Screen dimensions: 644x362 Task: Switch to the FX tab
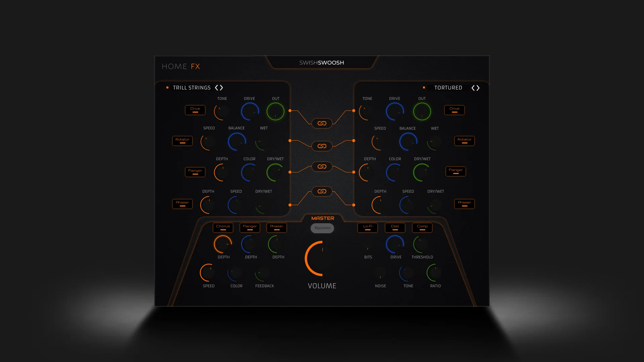(196, 66)
